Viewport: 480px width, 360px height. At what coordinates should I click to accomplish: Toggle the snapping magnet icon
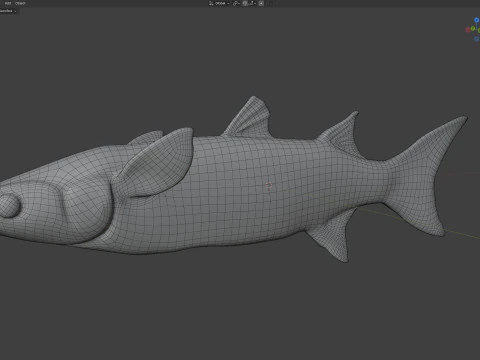click(x=245, y=3)
